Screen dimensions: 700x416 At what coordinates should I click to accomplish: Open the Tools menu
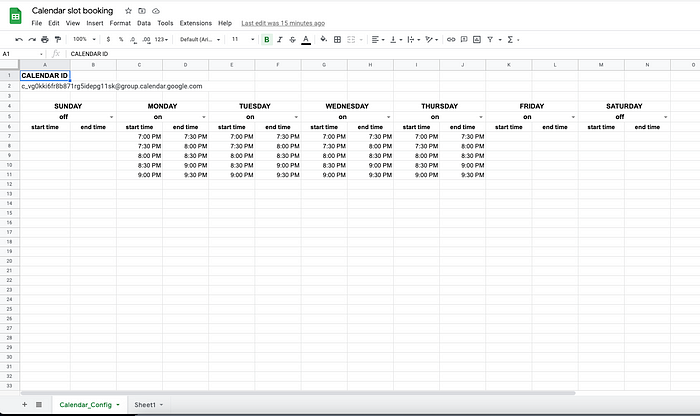point(165,23)
